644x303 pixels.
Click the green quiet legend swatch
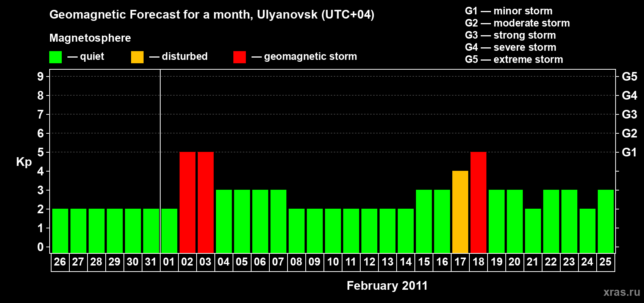pos(55,57)
